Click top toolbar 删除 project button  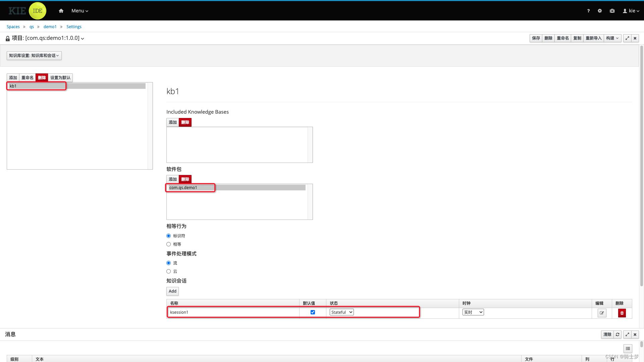548,38
